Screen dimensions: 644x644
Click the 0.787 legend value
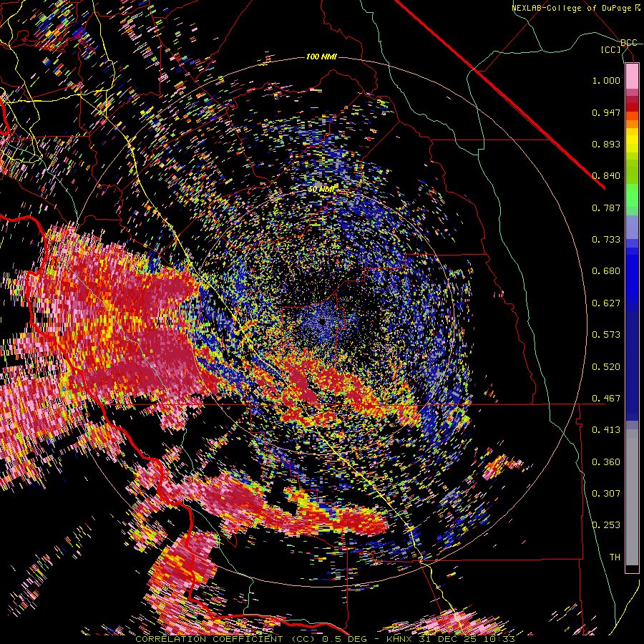tap(606, 208)
